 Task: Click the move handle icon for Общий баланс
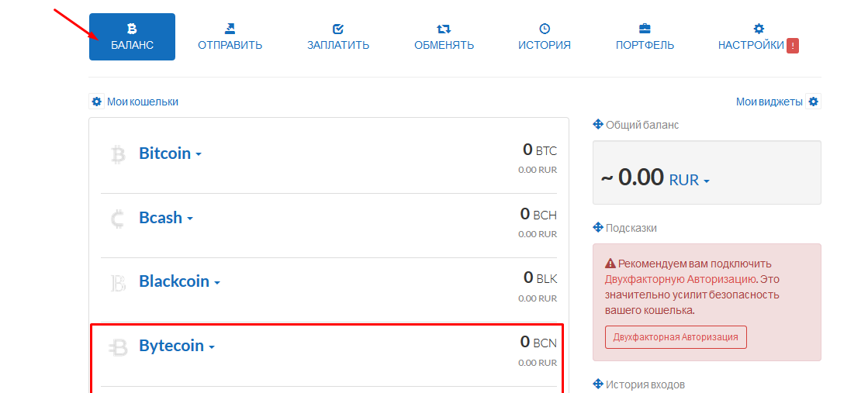598,125
